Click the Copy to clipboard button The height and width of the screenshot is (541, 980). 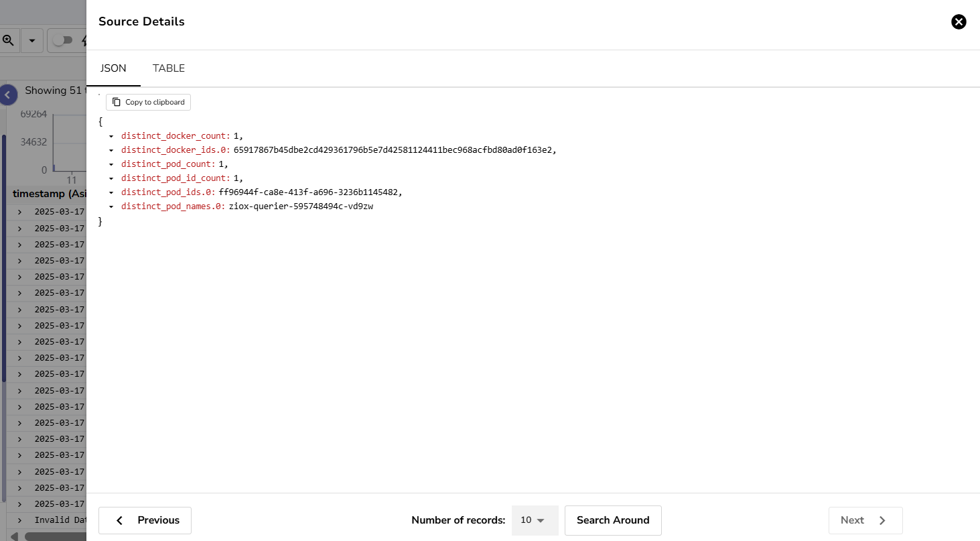click(148, 102)
